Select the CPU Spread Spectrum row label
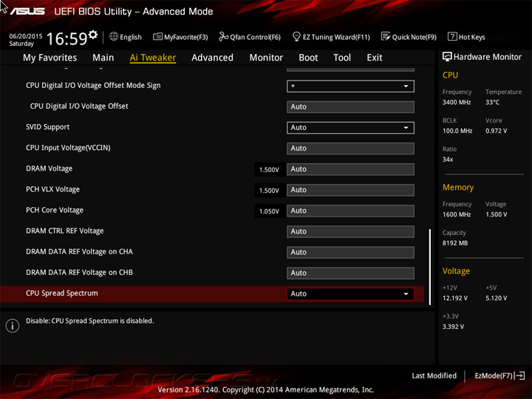Image resolution: width=532 pixels, height=399 pixels. pos(62,293)
